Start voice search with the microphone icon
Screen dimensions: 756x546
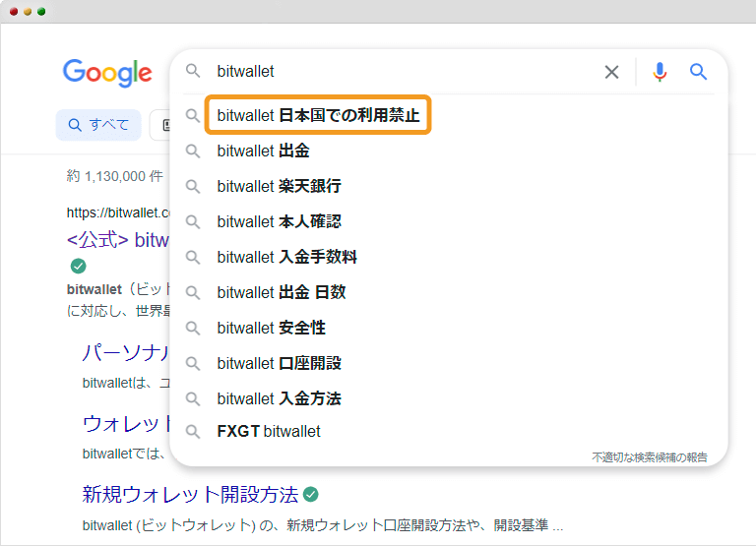[660, 72]
